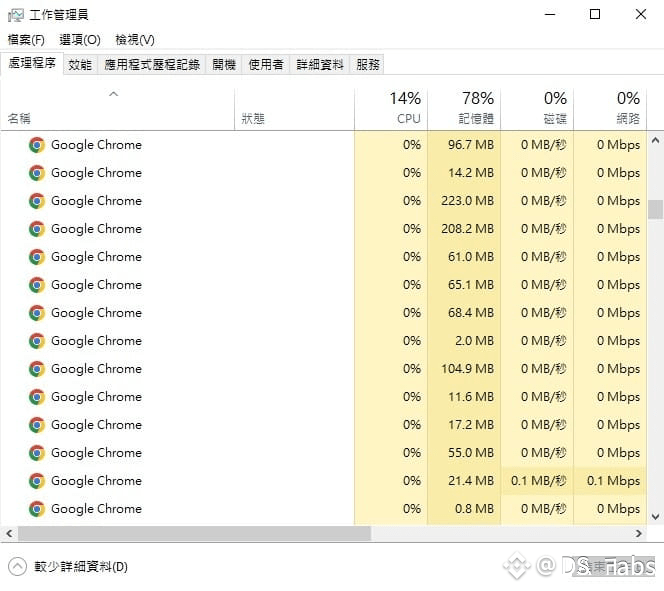Switch to the 使用者 tab
Viewport: 664px width, 591px height.
pyautogui.click(x=266, y=64)
